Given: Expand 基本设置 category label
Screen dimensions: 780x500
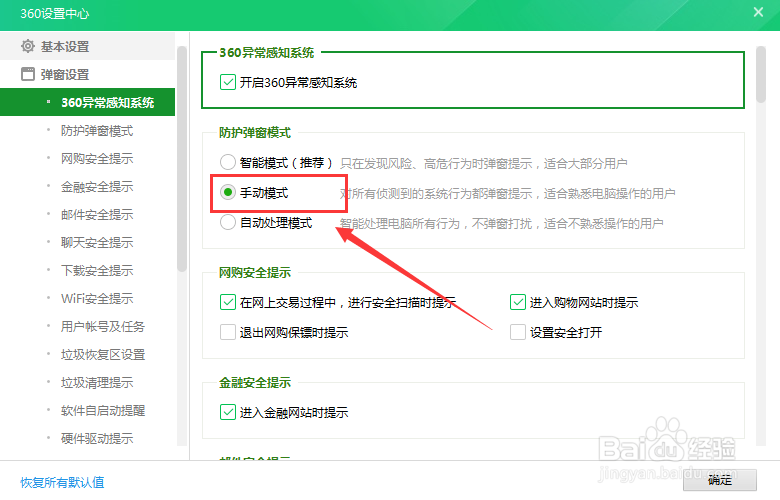Looking at the screenshot, I should [x=65, y=47].
